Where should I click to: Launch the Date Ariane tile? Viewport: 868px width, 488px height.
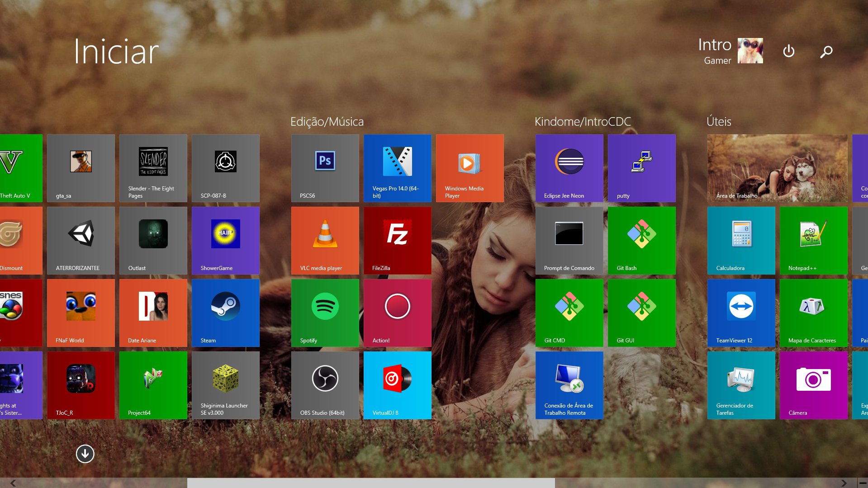click(x=153, y=313)
